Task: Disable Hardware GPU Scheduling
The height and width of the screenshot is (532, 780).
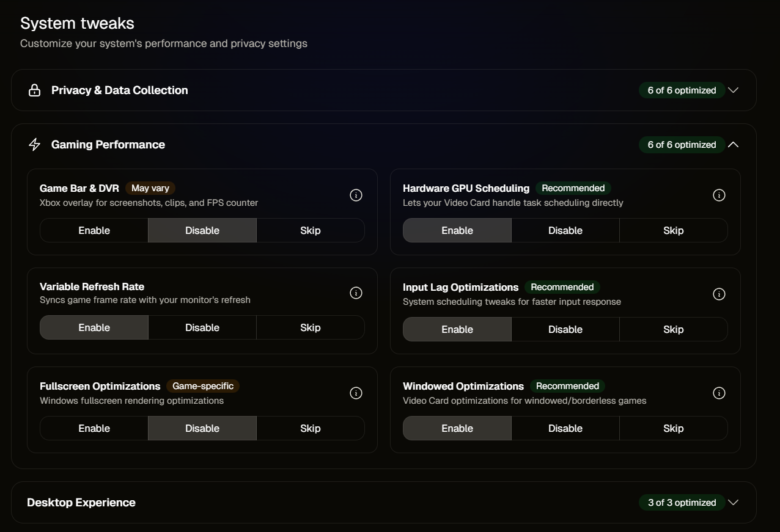Action: (x=565, y=230)
